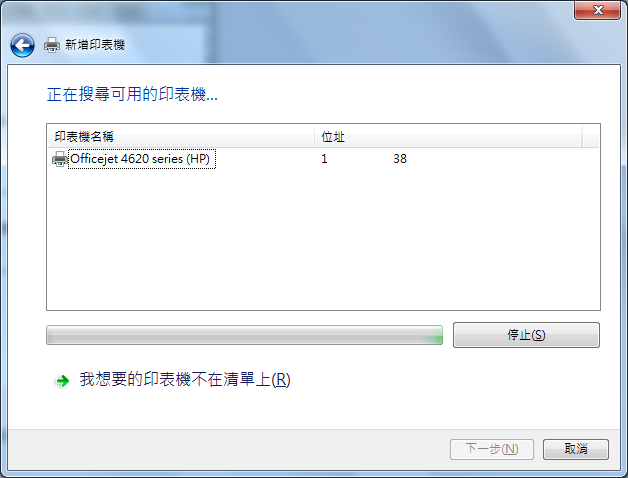
Task: Click the 正在搜尋可用的印表機 heading text
Action: coord(132,95)
